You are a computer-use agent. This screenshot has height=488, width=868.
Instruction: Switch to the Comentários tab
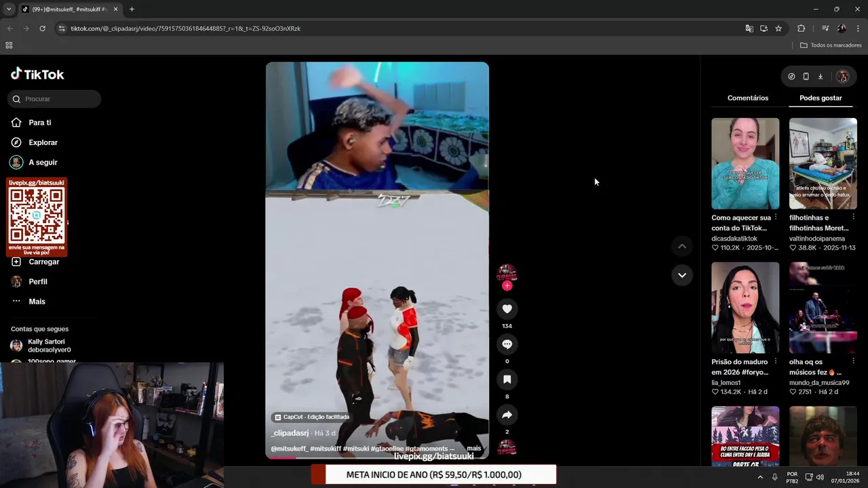pos(748,98)
